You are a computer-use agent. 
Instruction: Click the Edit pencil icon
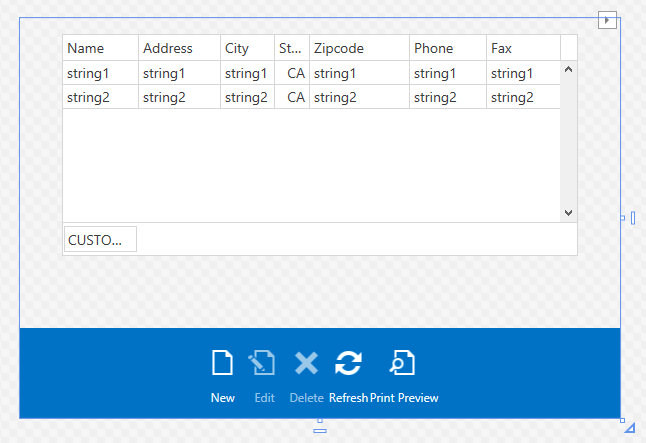point(263,363)
